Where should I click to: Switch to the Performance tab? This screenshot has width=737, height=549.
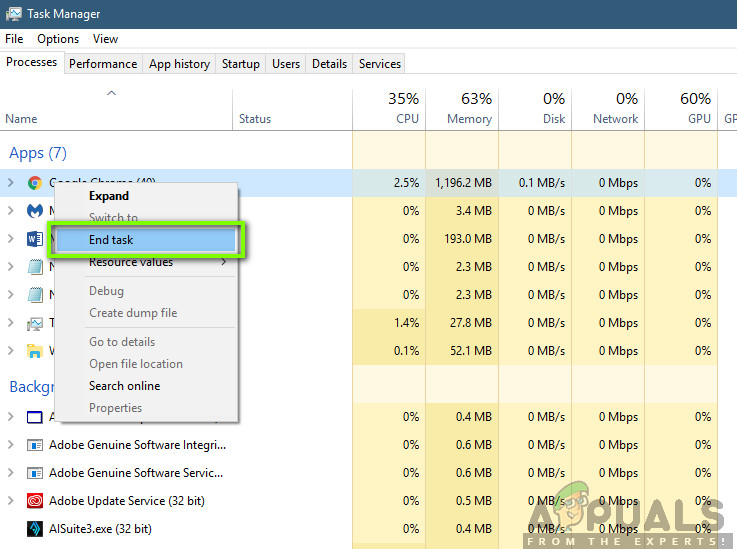(103, 64)
